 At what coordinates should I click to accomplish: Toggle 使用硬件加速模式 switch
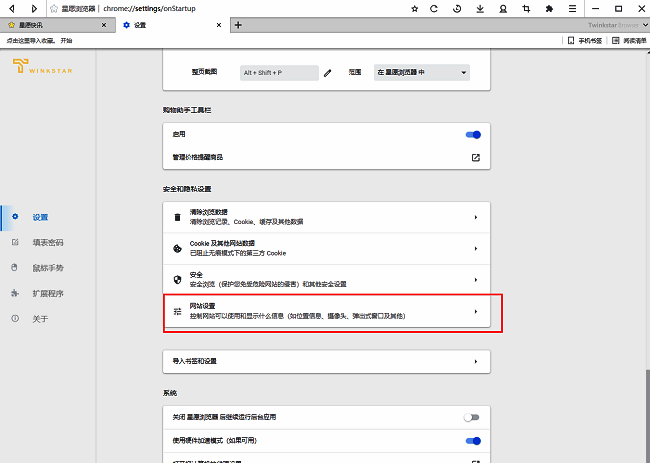473,441
